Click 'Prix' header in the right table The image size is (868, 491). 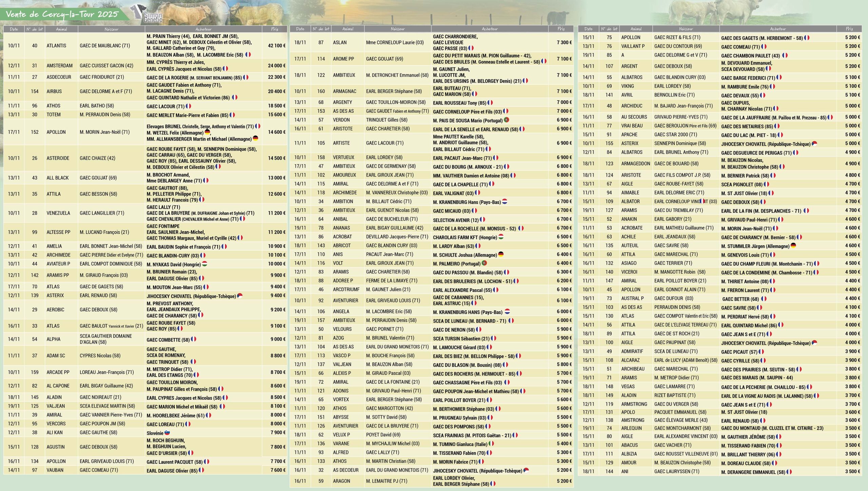849,29
